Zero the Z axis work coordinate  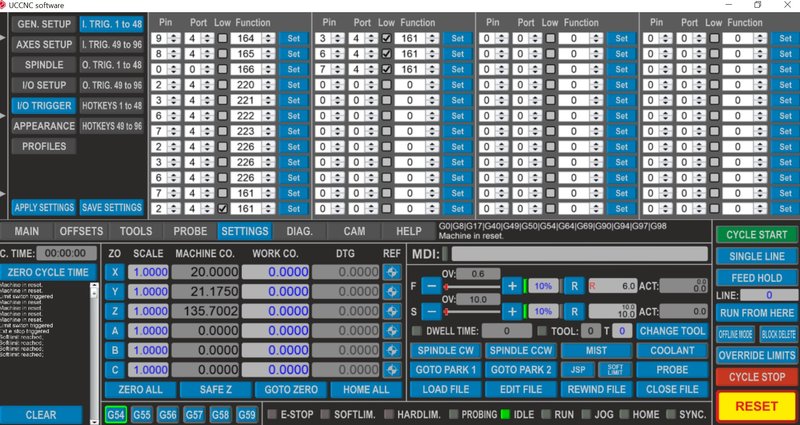tap(115, 311)
